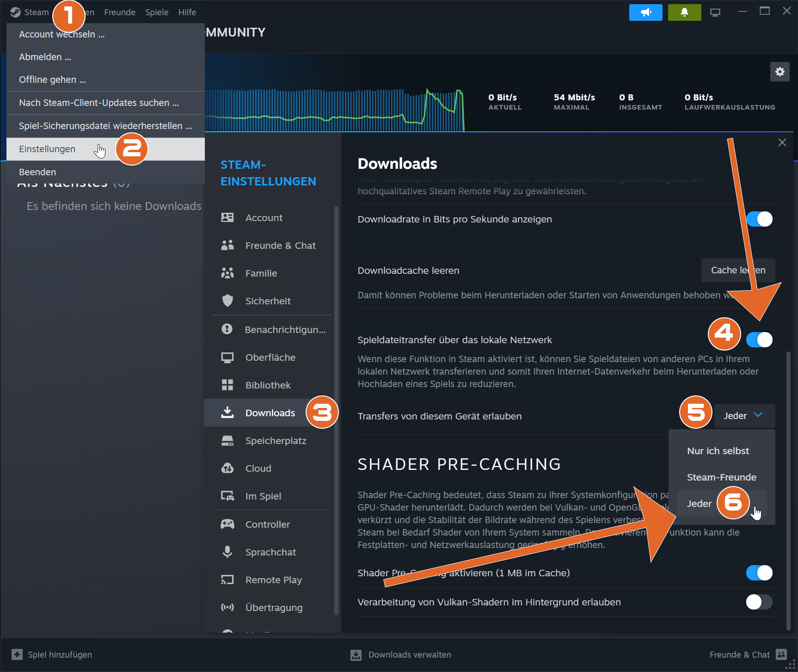Select Spiel-Sicherungsdatei wiederherstellen entry
Viewport: 798px width, 672px height.
point(106,126)
